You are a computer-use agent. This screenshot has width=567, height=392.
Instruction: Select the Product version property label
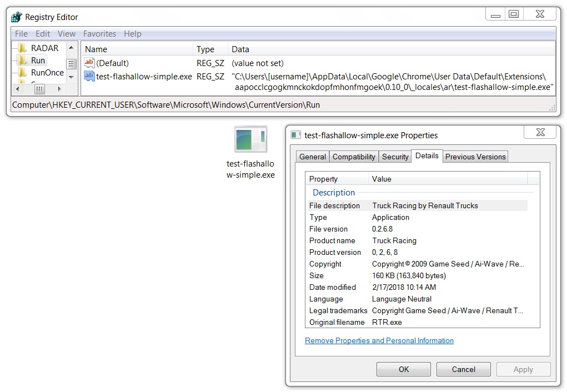coord(335,252)
